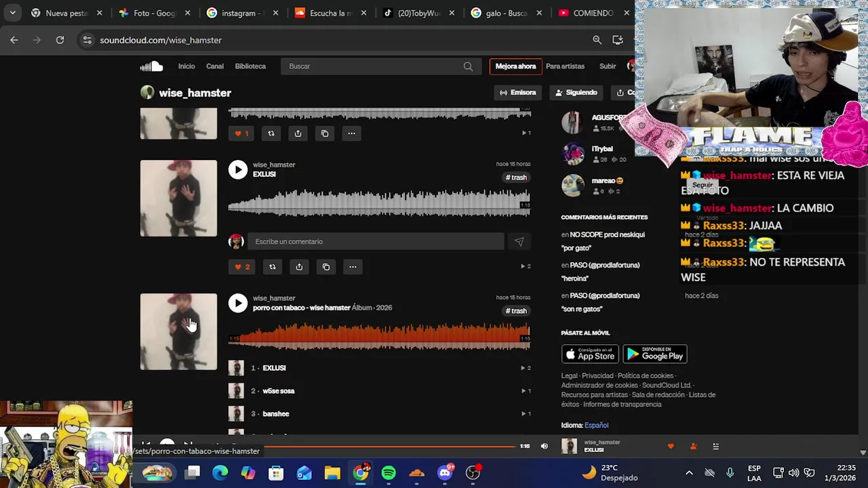Open iTrybal profile in sidebar
868x488 pixels.
click(x=601, y=149)
